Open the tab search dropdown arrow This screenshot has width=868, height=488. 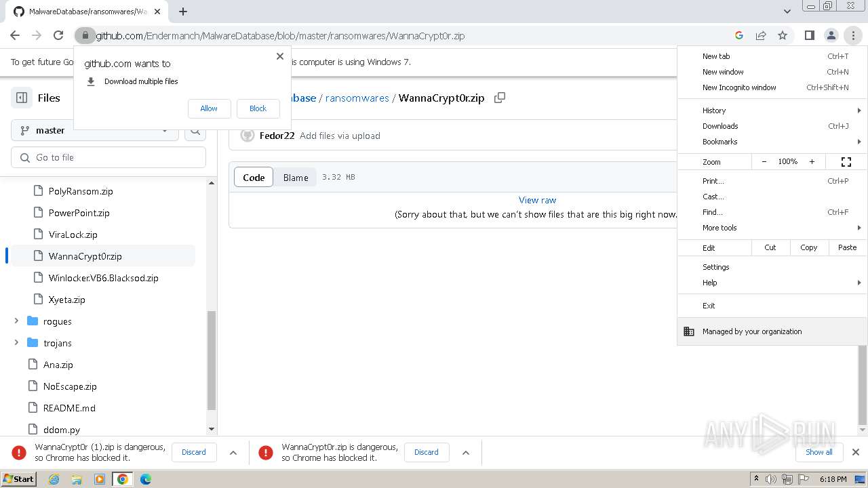tap(787, 12)
